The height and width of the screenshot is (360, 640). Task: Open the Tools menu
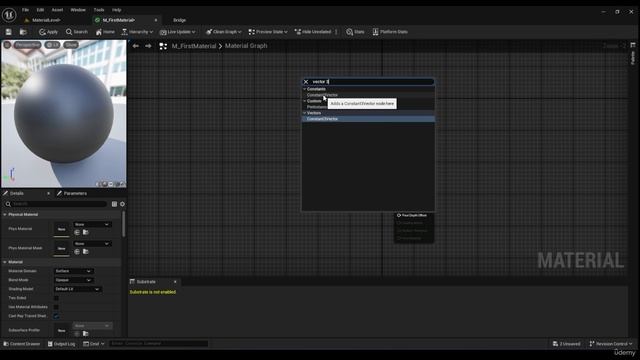coord(99,10)
